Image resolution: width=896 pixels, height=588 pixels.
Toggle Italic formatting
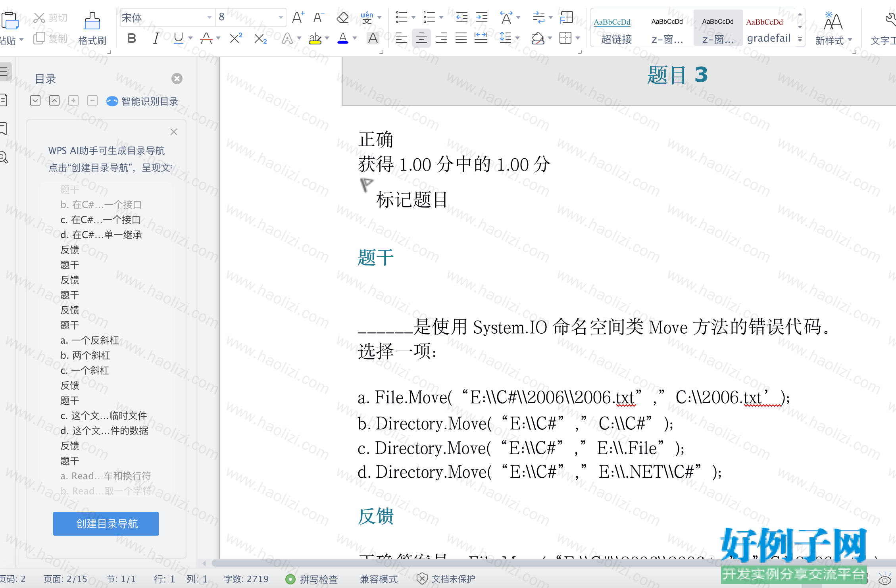(156, 38)
